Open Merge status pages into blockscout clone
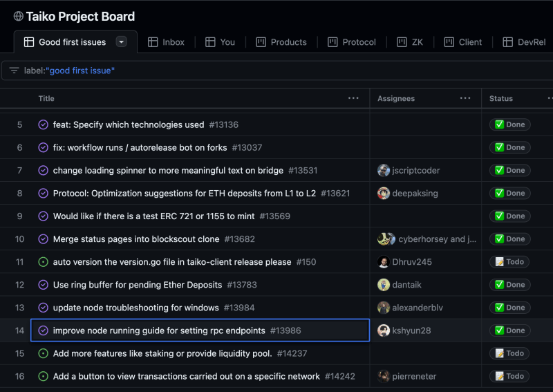This screenshot has height=392, width=553. tap(136, 239)
